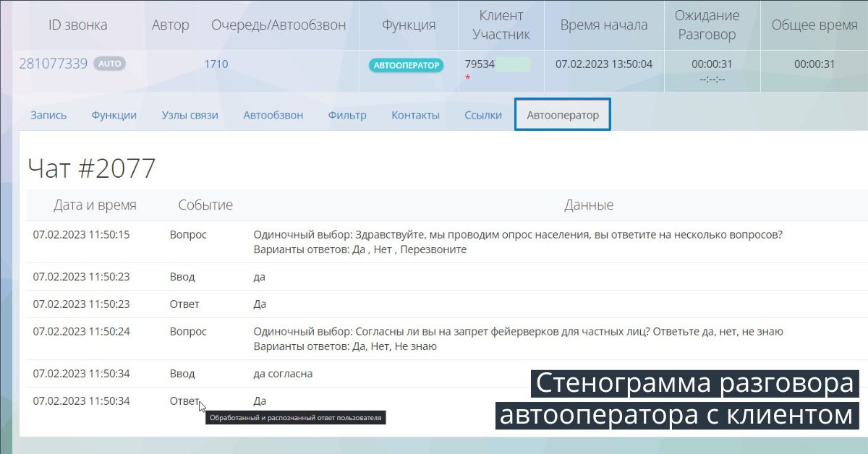Click the АВТООПЕРАТОР function badge

click(x=407, y=65)
